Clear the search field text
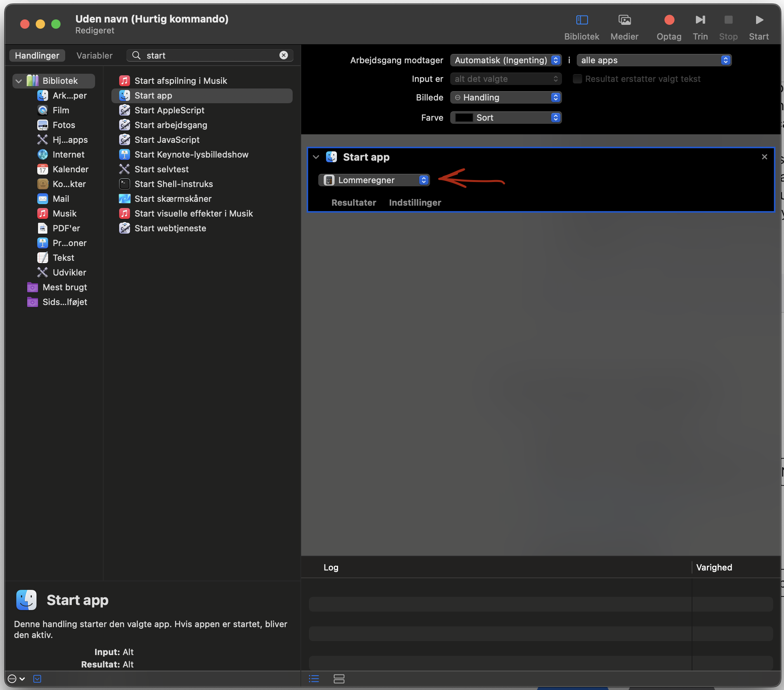 (284, 55)
